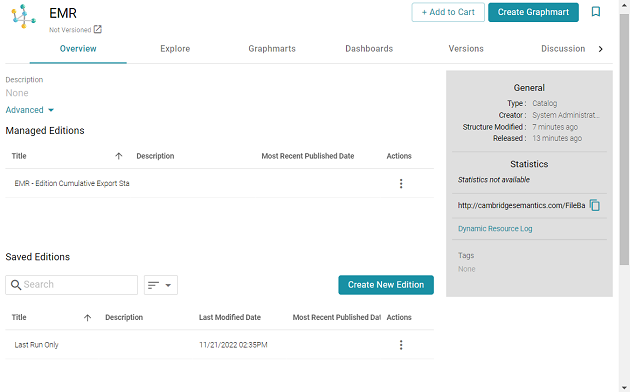
Task: Bookmark the EMR dataset
Action: [x=596, y=12]
